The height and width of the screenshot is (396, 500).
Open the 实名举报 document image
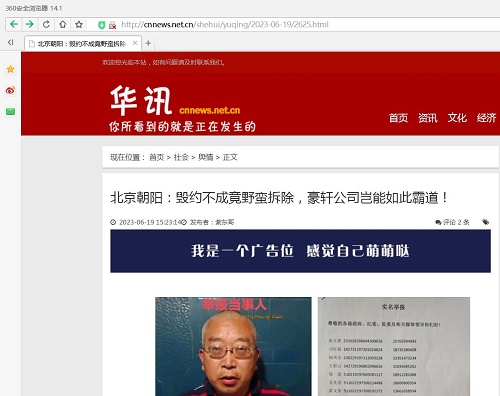click(x=394, y=346)
